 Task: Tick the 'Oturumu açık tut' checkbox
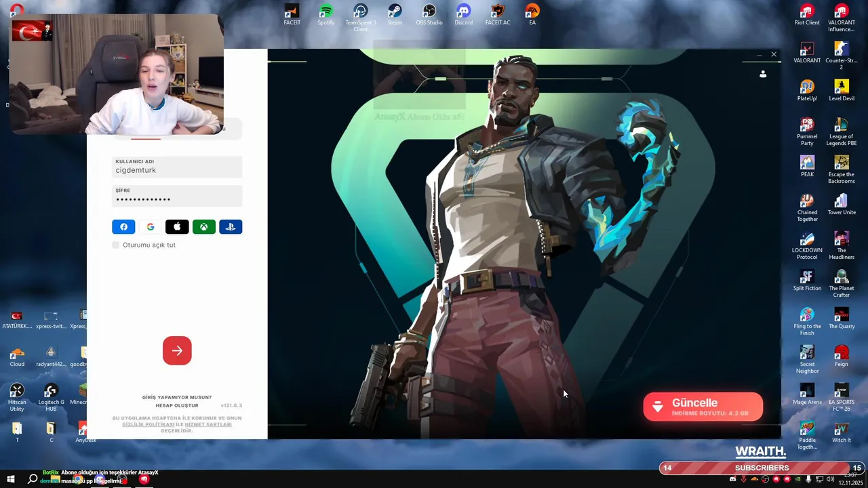click(116, 245)
